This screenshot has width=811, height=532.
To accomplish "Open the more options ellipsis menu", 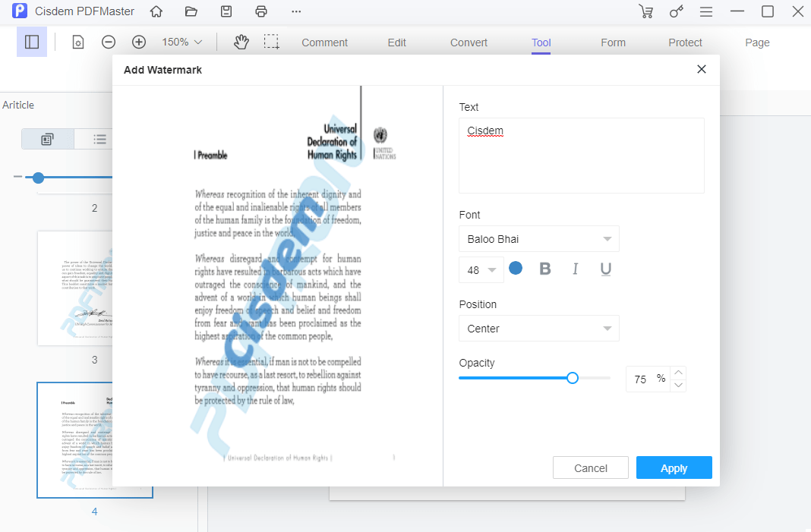I will pos(296,11).
